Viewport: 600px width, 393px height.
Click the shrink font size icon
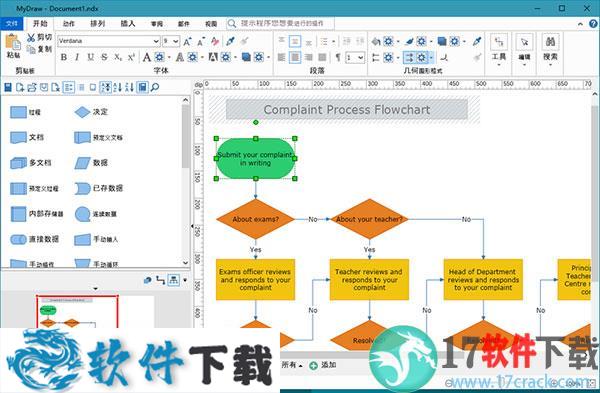(201, 41)
